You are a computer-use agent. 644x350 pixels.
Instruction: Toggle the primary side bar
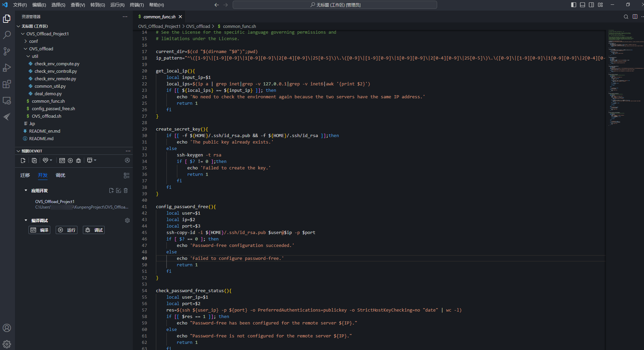click(x=574, y=5)
